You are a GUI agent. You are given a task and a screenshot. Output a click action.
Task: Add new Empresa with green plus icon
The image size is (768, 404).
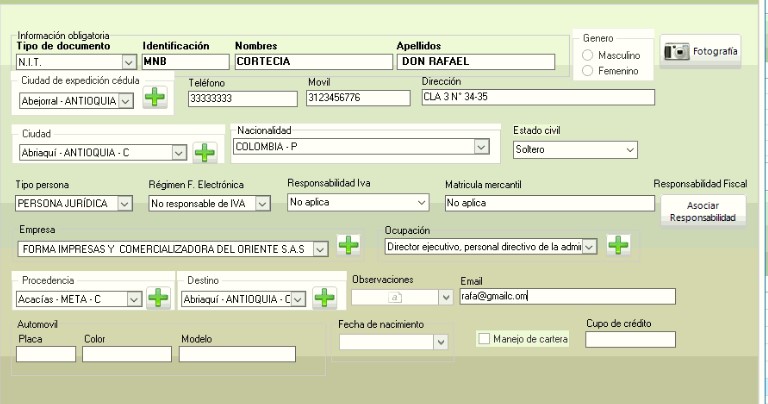(348, 246)
